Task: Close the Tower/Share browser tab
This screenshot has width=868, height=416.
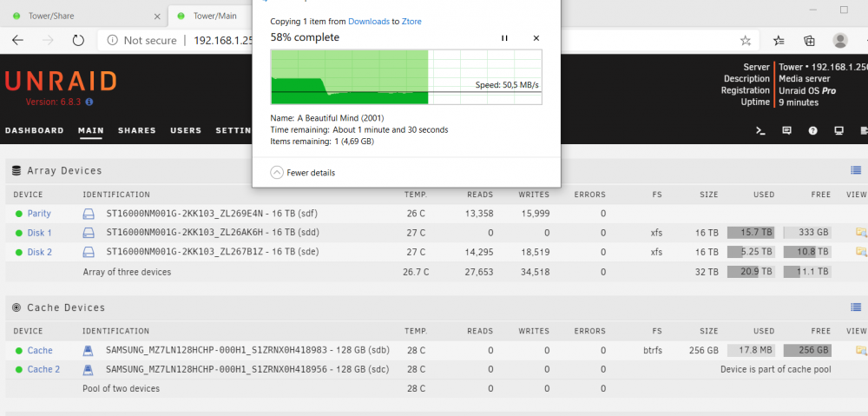Action: [x=157, y=17]
